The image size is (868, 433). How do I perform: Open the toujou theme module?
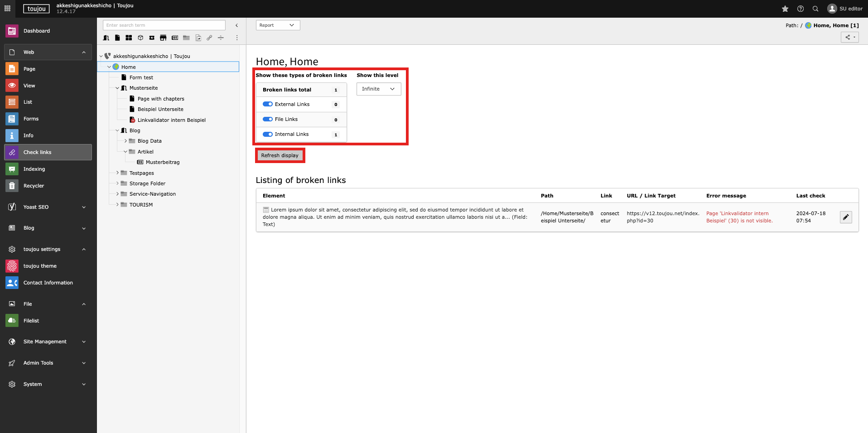click(40, 266)
